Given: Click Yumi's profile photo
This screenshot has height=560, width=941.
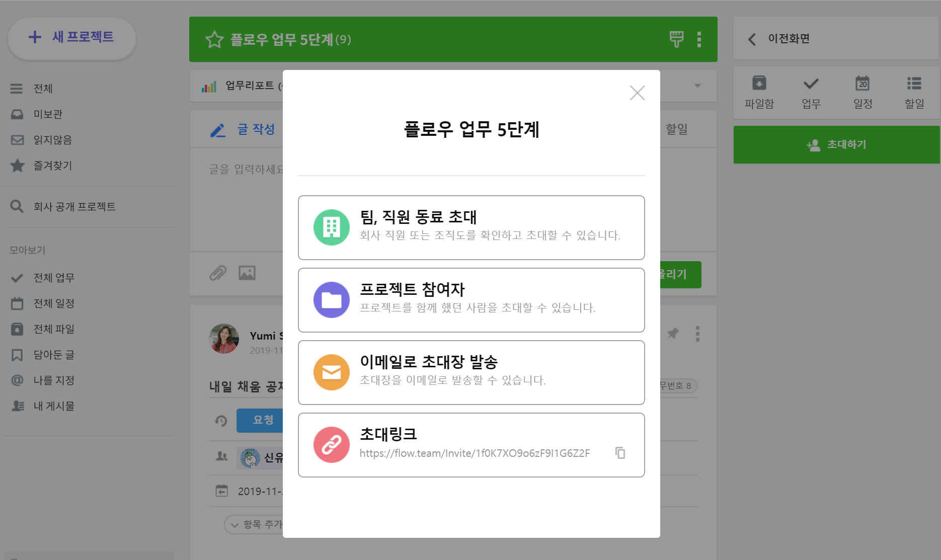Looking at the screenshot, I should [224, 339].
